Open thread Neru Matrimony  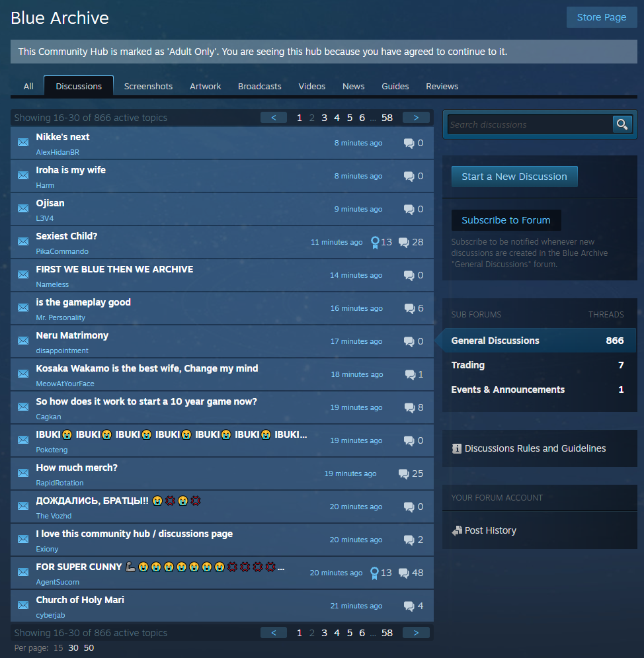point(72,335)
